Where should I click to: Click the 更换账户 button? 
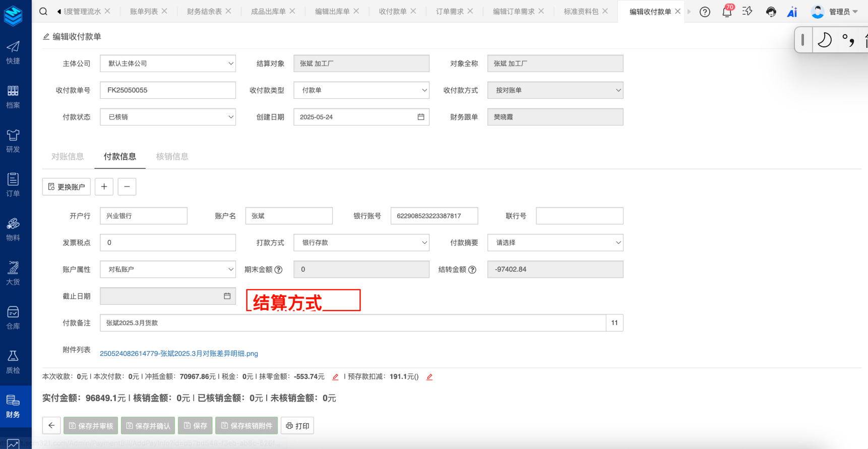67,186
